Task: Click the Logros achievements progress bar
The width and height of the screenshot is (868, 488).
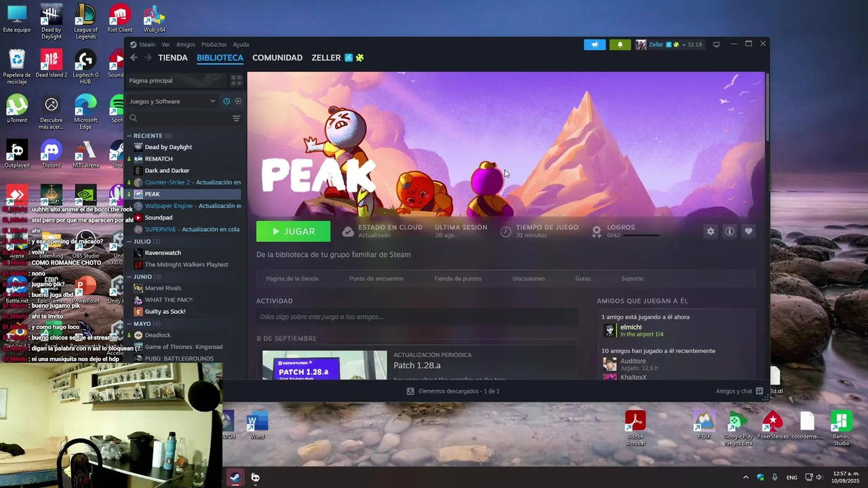Action: click(x=641, y=235)
